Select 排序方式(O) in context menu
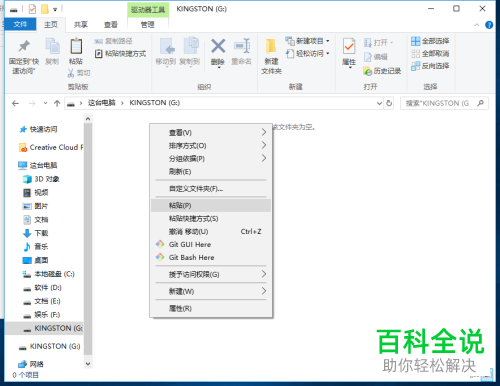This screenshot has height=386, width=500. (211, 146)
